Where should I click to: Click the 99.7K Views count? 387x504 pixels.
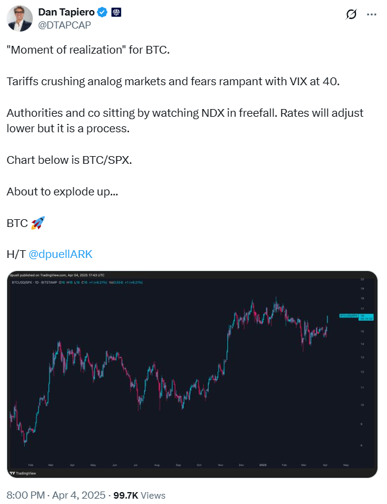click(139, 496)
